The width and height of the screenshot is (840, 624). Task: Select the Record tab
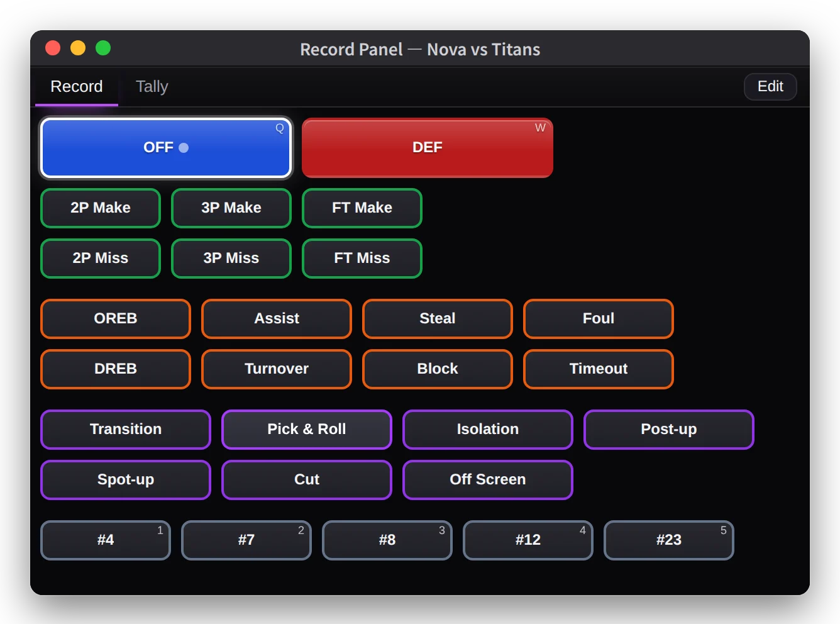click(x=77, y=87)
